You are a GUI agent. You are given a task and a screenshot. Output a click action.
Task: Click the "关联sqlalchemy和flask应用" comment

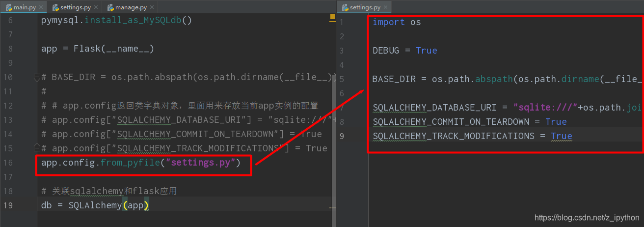pos(109,191)
